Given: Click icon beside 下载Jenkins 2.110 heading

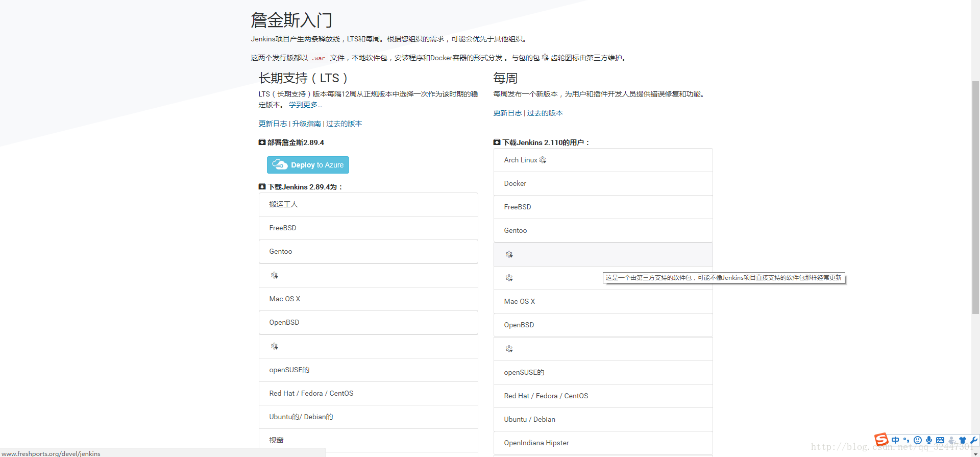Looking at the screenshot, I should 497,142.
